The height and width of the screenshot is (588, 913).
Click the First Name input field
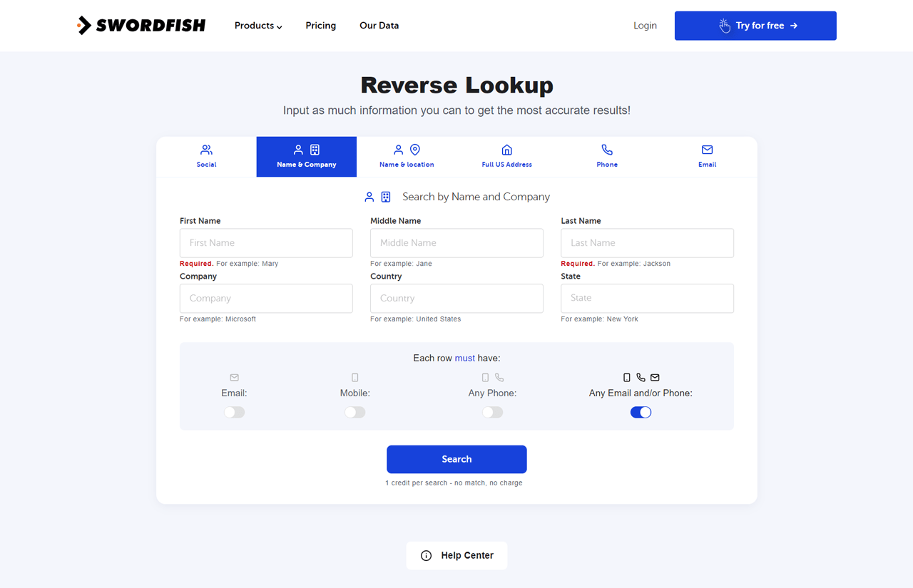(265, 242)
